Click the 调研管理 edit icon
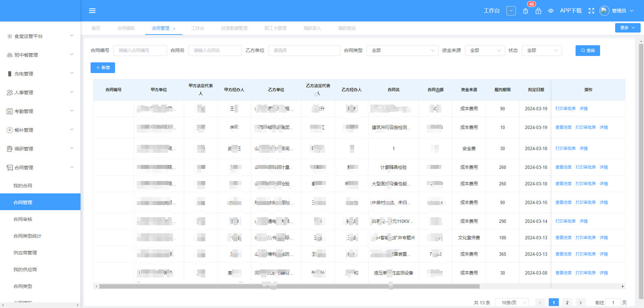The height and width of the screenshot is (308, 644). pyautogui.click(x=10, y=149)
